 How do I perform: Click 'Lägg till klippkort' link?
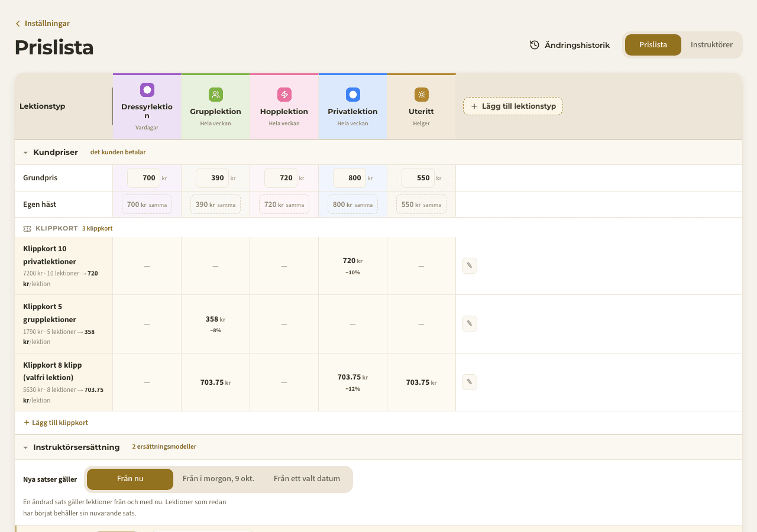pos(56,423)
